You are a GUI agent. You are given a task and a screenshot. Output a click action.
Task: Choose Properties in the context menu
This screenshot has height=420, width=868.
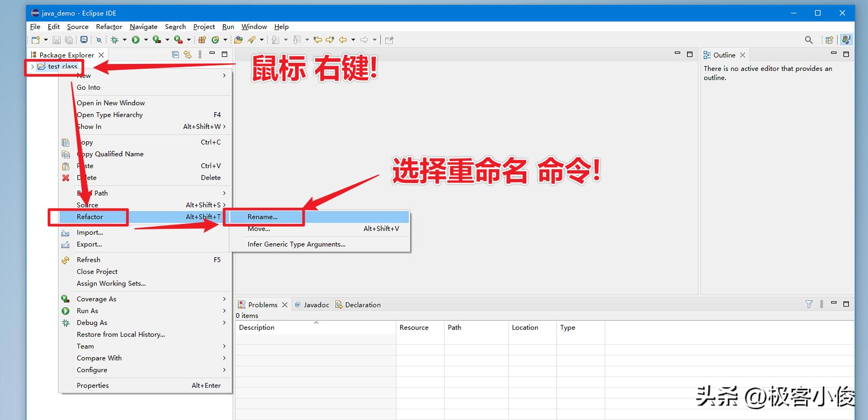(x=145, y=386)
